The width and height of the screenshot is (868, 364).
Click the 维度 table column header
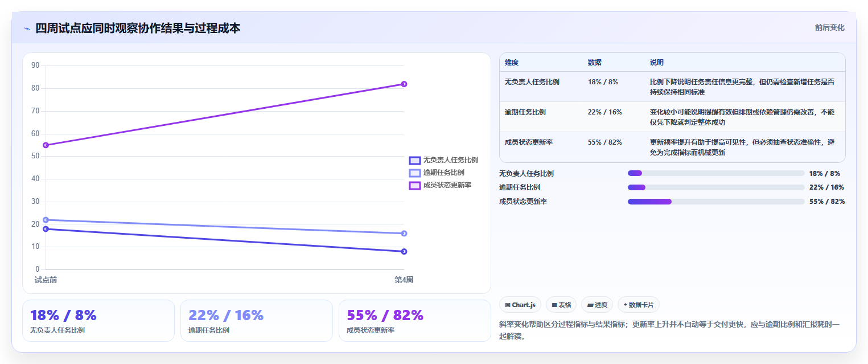(511, 63)
